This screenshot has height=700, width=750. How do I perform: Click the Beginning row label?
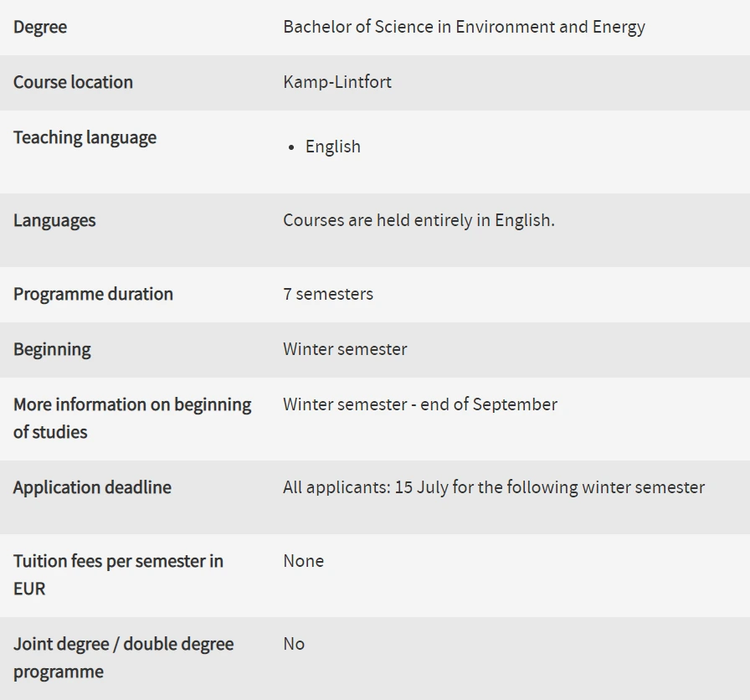(52, 349)
